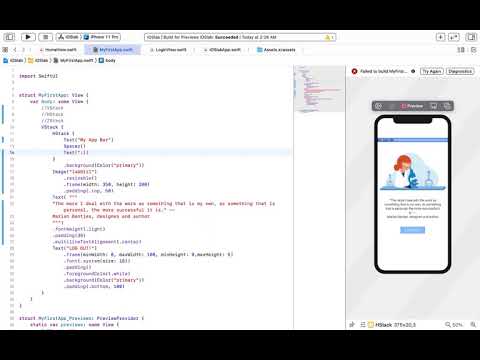Switch to the HomeView.swift tab
This screenshot has height=360, width=480.
click(58, 50)
